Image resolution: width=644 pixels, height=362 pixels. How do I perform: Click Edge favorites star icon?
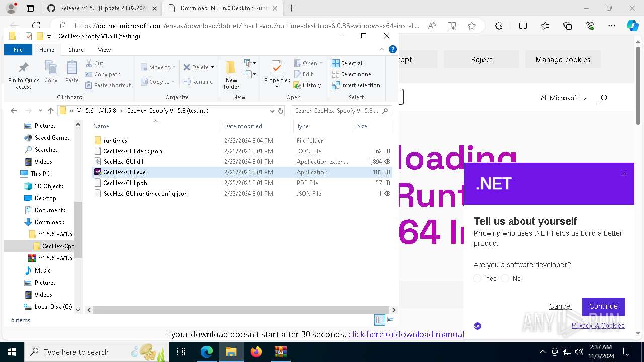471,26
